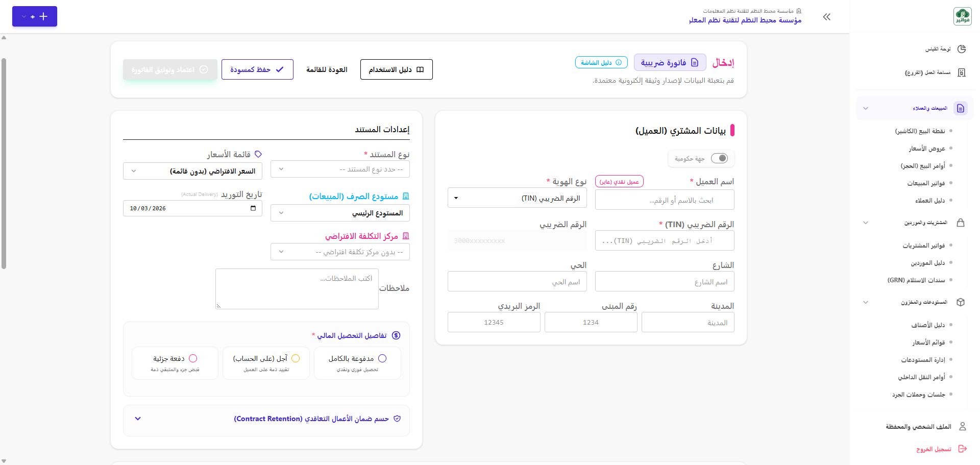Click the الرمز البريدي postal code field
The image size is (980, 465).
(x=494, y=322)
